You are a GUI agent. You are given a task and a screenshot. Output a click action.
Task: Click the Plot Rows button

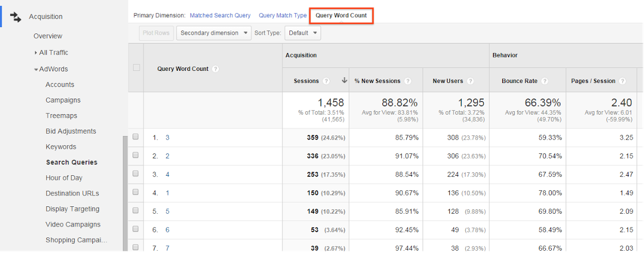(x=156, y=33)
